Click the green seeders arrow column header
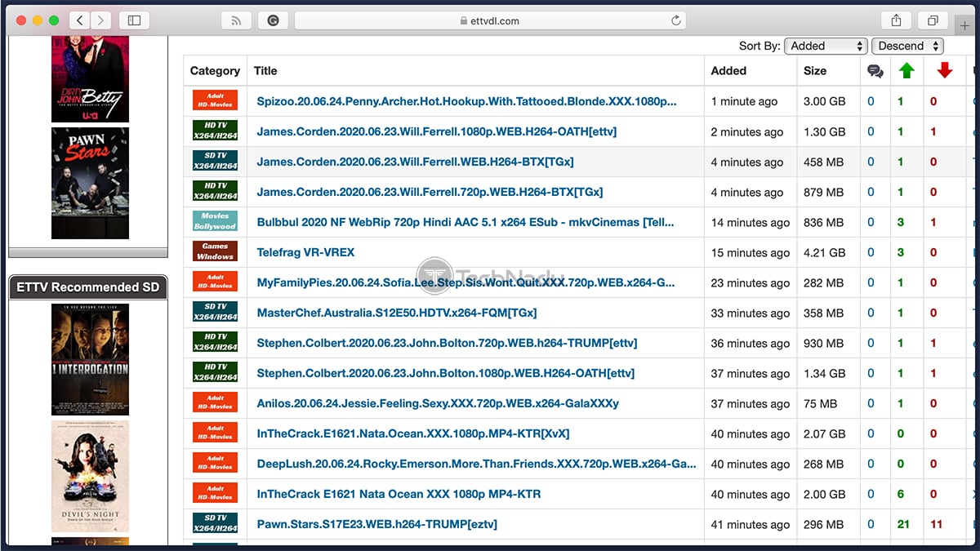The image size is (980, 551). coord(906,71)
